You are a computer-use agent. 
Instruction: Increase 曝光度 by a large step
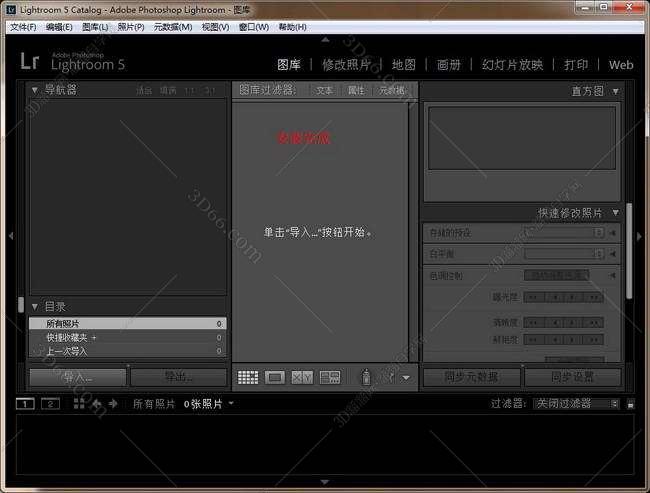(x=594, y=297)
